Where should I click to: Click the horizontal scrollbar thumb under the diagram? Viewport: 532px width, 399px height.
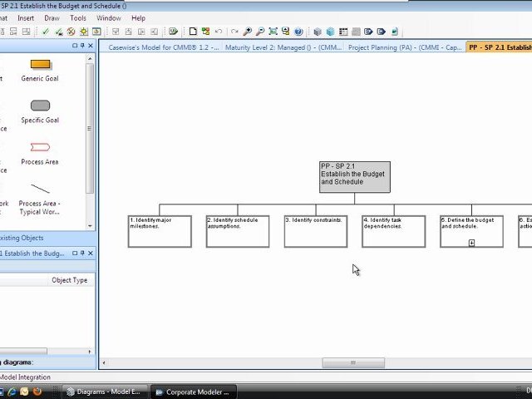tap(353, 362)
